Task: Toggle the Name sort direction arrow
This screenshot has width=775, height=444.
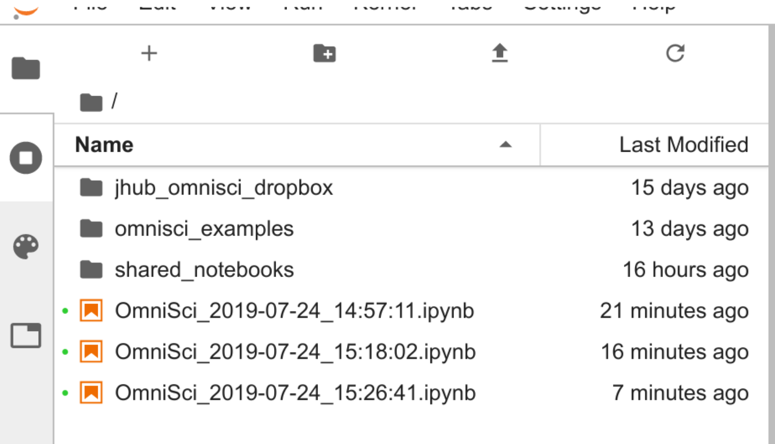Action: 505,145
